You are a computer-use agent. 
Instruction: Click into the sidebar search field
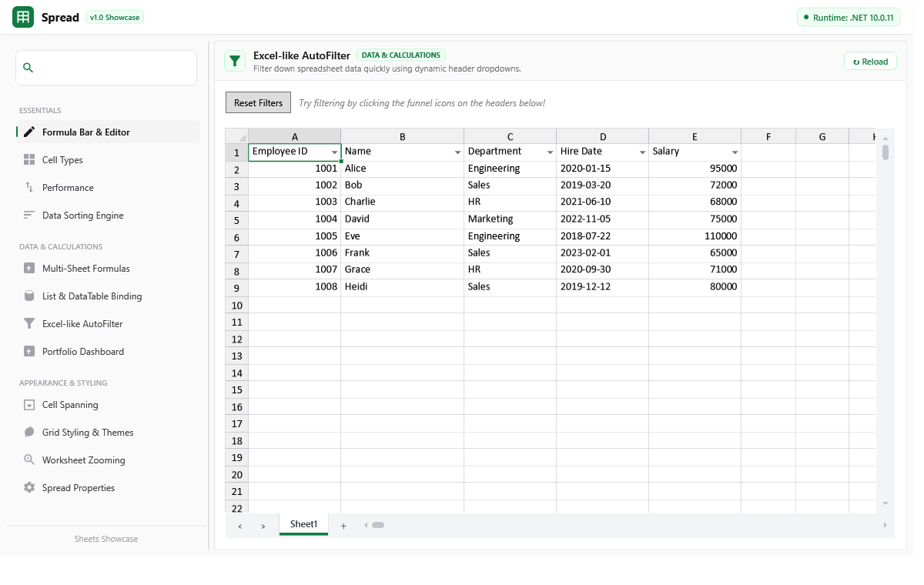pyautogui.click(x=106, y=68)
